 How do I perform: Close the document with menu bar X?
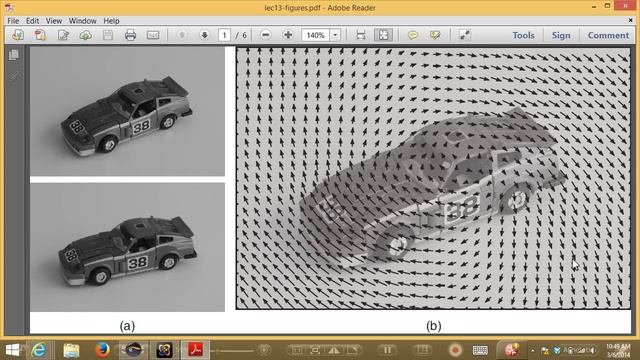[x=631, y=20]
